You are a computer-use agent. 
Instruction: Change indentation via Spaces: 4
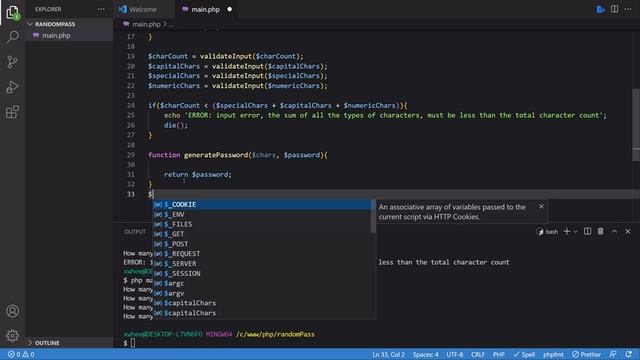pyautogui.click(x=425, y=354)
